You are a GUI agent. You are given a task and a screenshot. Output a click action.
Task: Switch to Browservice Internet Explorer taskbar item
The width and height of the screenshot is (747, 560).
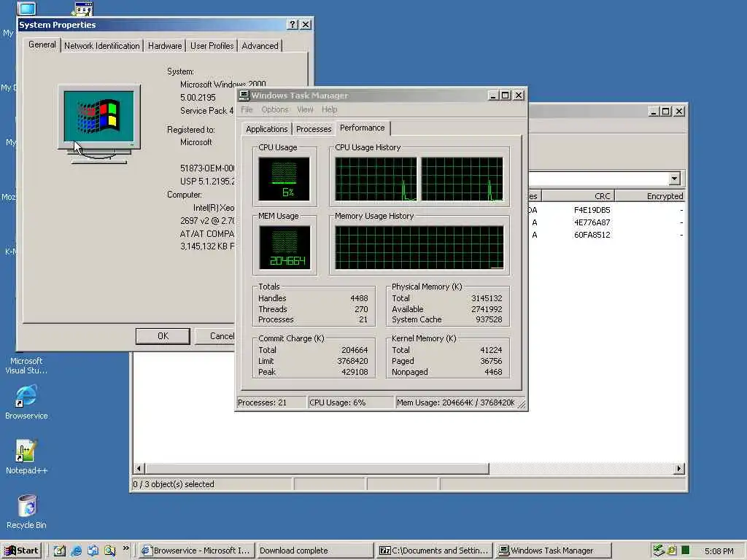[196, 551]
